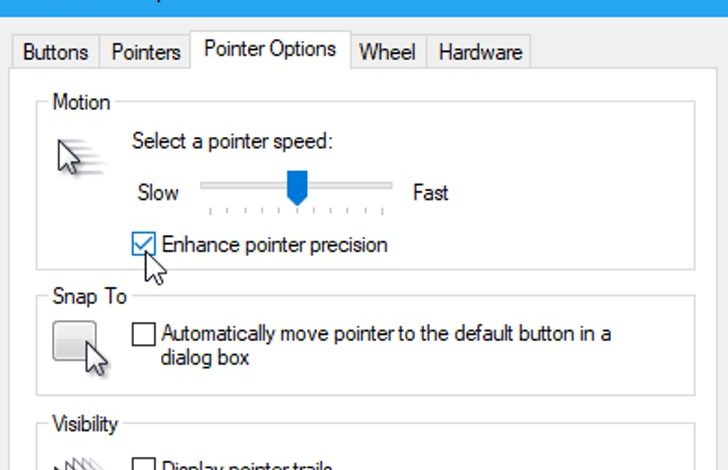Viewport: 728px width, 470px height.
Task: Tick the automatically move pointer checkbox
Action: click(x=143, y=334)
